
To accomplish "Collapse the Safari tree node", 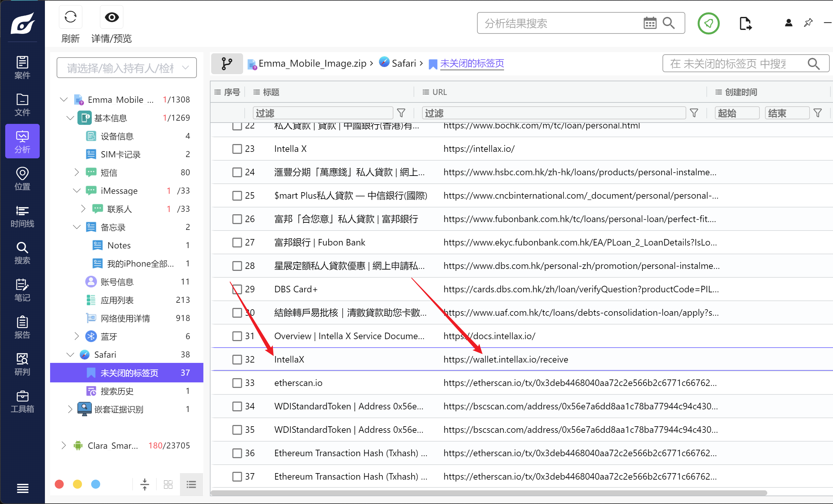I will (70, 355).
